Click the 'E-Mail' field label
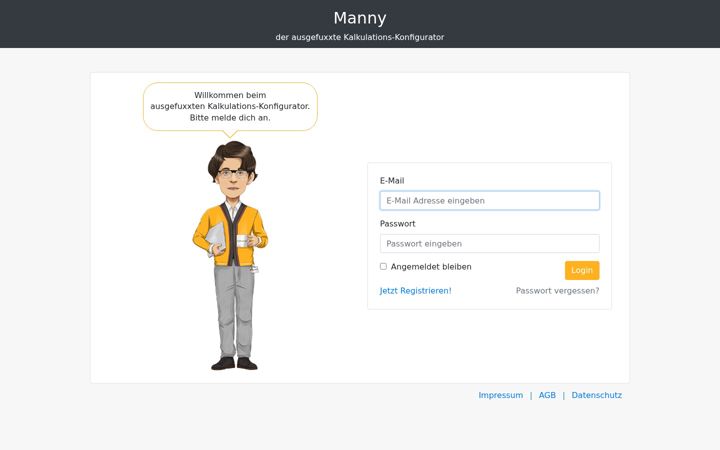The height and width of the screenshot is (450, 720). point(392,181)
